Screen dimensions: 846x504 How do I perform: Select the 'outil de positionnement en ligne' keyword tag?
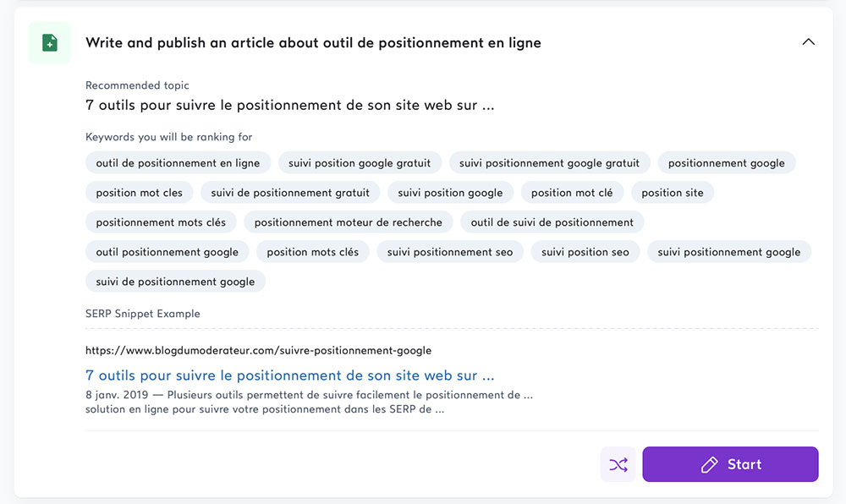click(178, 163)
